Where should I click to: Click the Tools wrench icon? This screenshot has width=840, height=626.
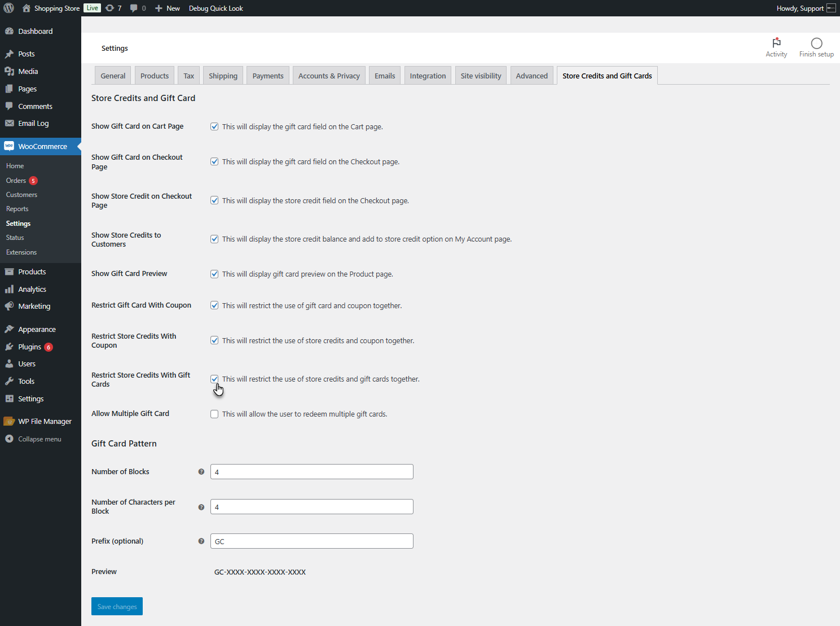click(x=9, y=381)
